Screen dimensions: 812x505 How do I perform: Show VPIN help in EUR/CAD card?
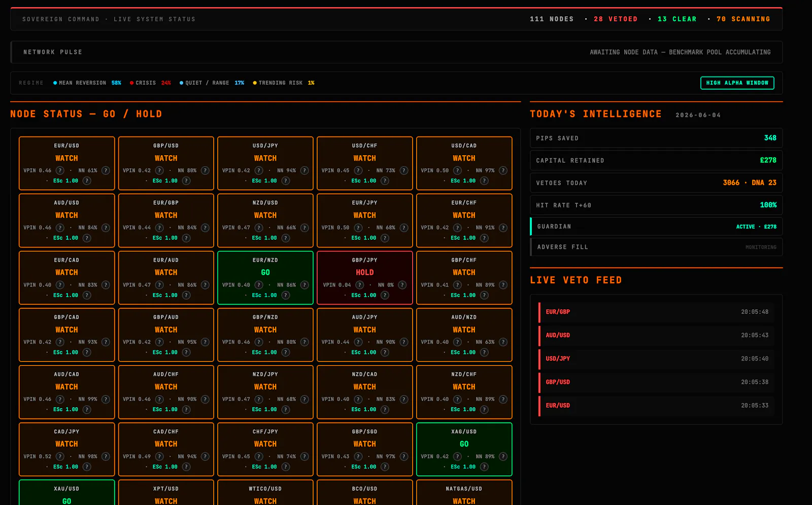point(60,285)
